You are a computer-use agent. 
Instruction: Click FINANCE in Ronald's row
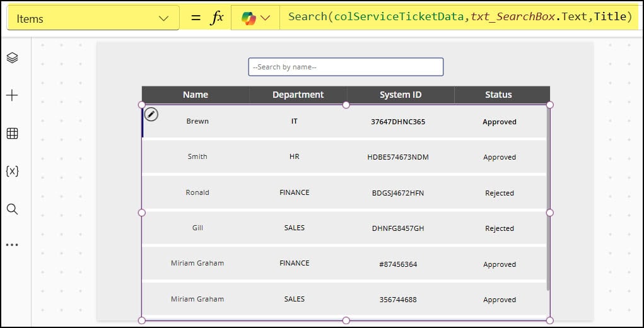point(295,192)
